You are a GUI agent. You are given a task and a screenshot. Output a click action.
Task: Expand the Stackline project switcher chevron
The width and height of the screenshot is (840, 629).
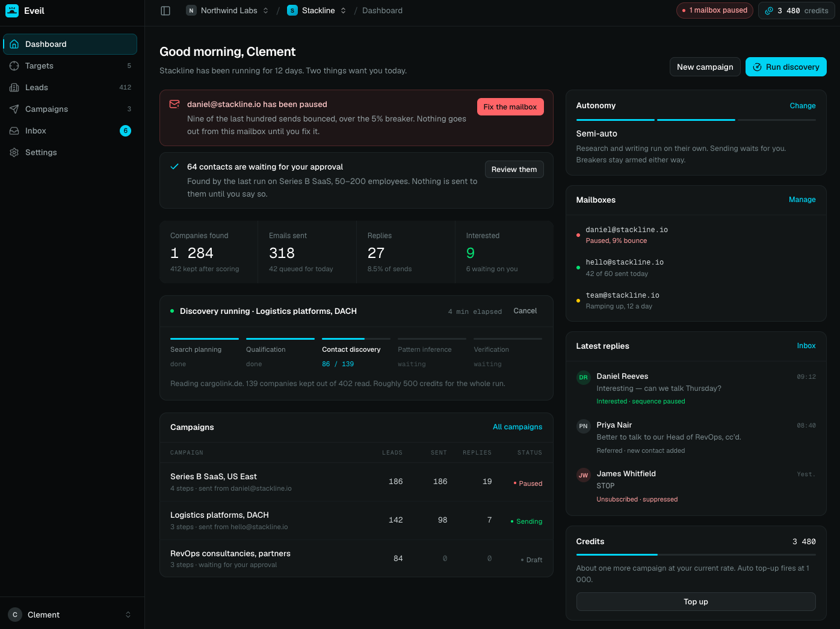pos(343,10)
